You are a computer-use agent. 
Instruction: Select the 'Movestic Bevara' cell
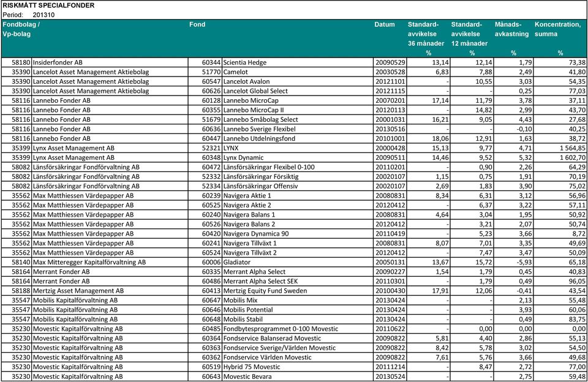(x=298, y=376)
